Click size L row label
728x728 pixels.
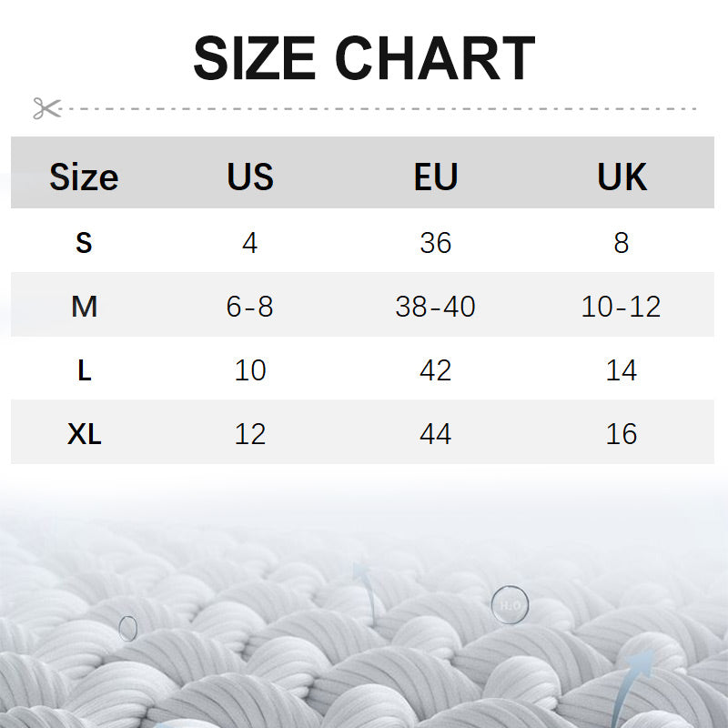[x=84, y=370]
